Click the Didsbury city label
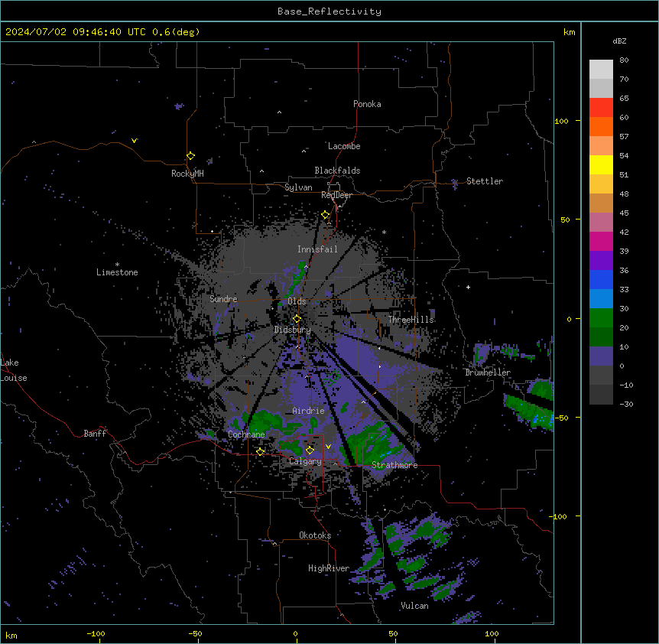Viewport: 659px width, 644px height. pos(292,330)
